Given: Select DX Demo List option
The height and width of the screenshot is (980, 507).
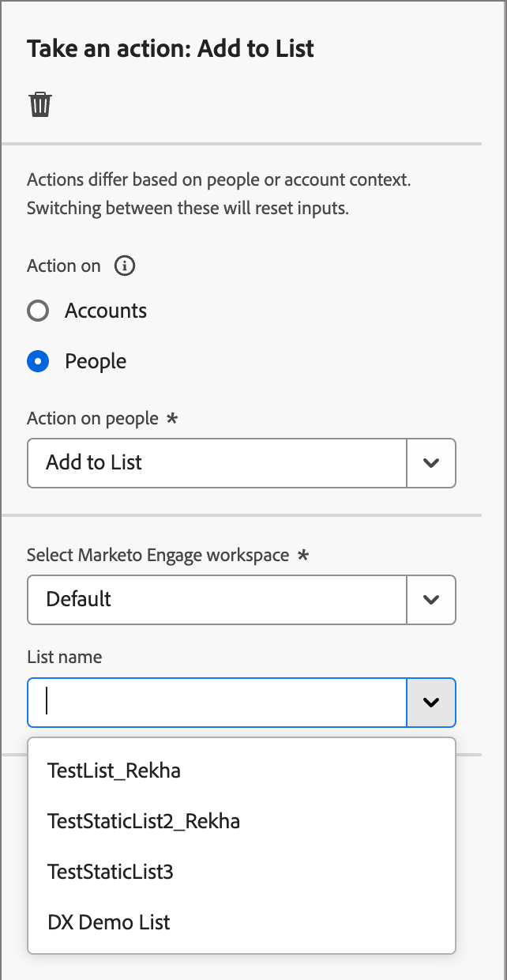Looking at the screenshot, I should (108, 922).
